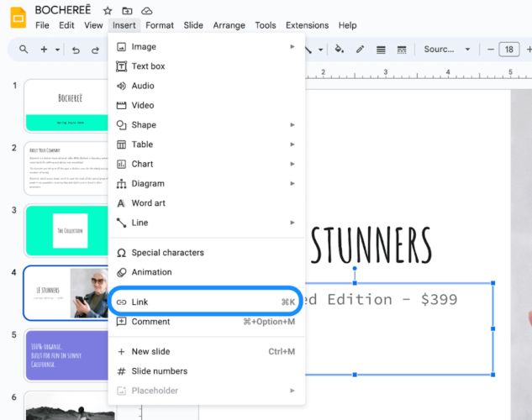Choose Comment from Insert menu

click(206, 322)
